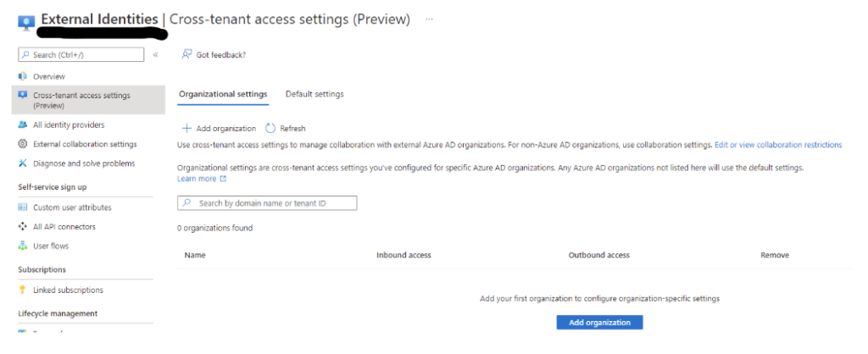Click the Cross-tenant access settings sidebar icon
Image resolution: width=868 pixels, height=354 pixels.
(23, 95)
